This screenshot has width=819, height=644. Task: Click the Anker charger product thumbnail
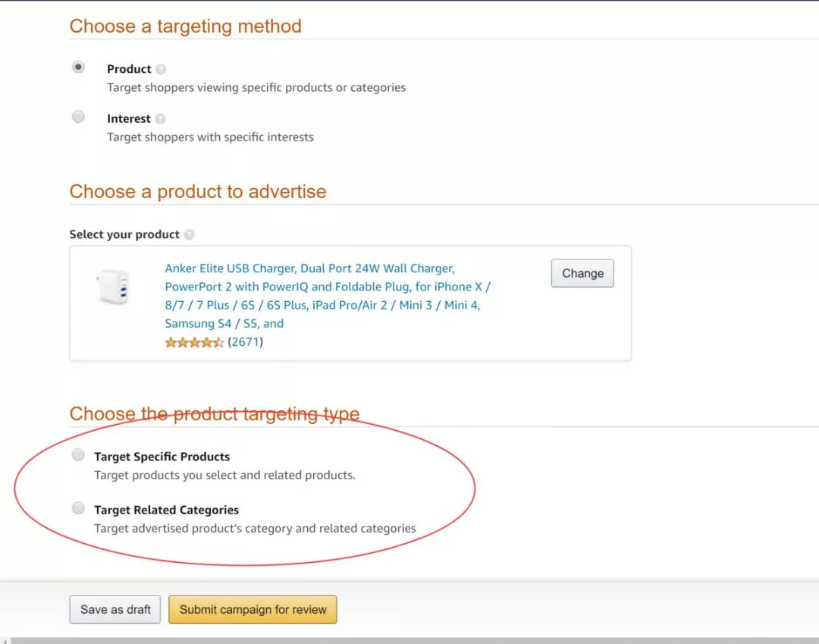(113, 287)
